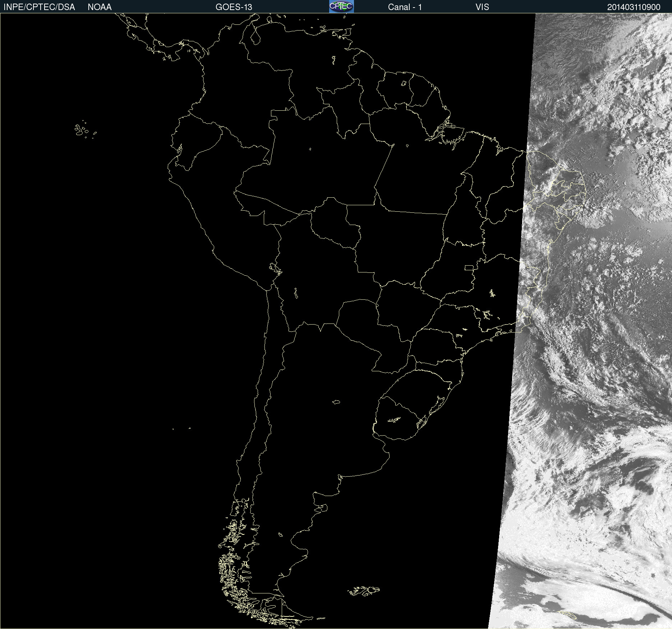Select the 201403110900 timestamp
Image resolution: width=672 pixels, height=629 pixels.
click(x=634, y=7)
